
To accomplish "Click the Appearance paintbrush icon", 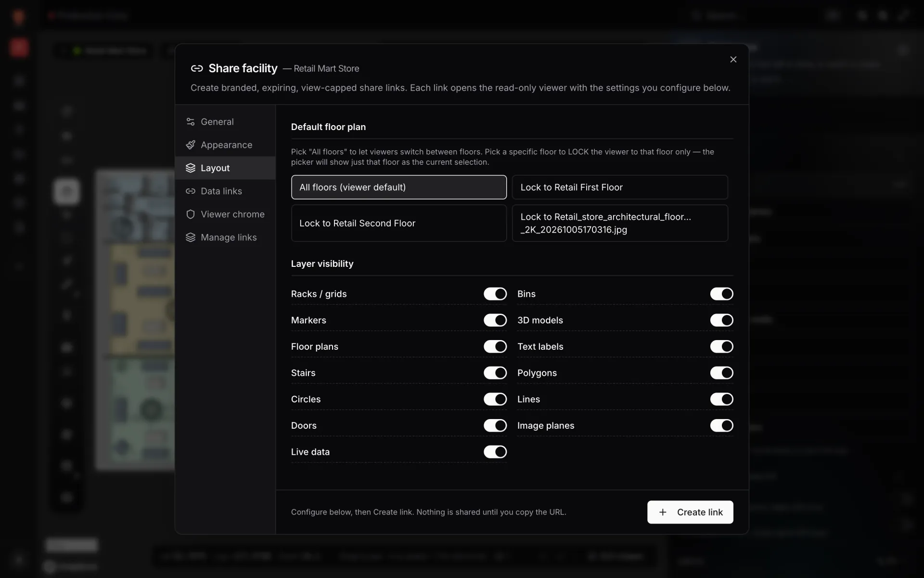I will tap(191, 145).
